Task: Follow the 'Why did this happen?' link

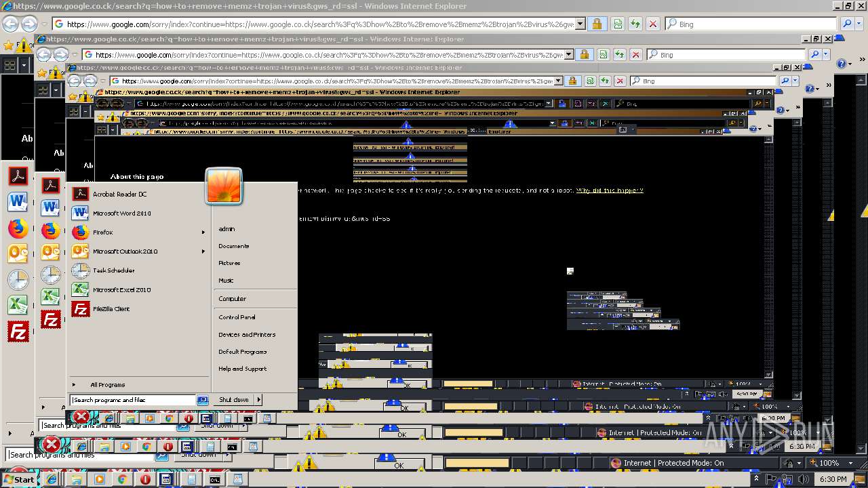Action: pyautogui.click(x=610, y=191)
